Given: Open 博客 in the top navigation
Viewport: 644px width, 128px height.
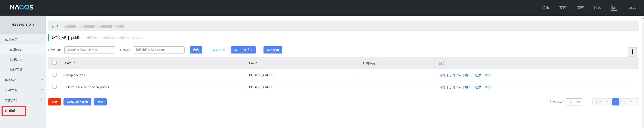Looking at the screenshot, I should (x=580, y=8).
